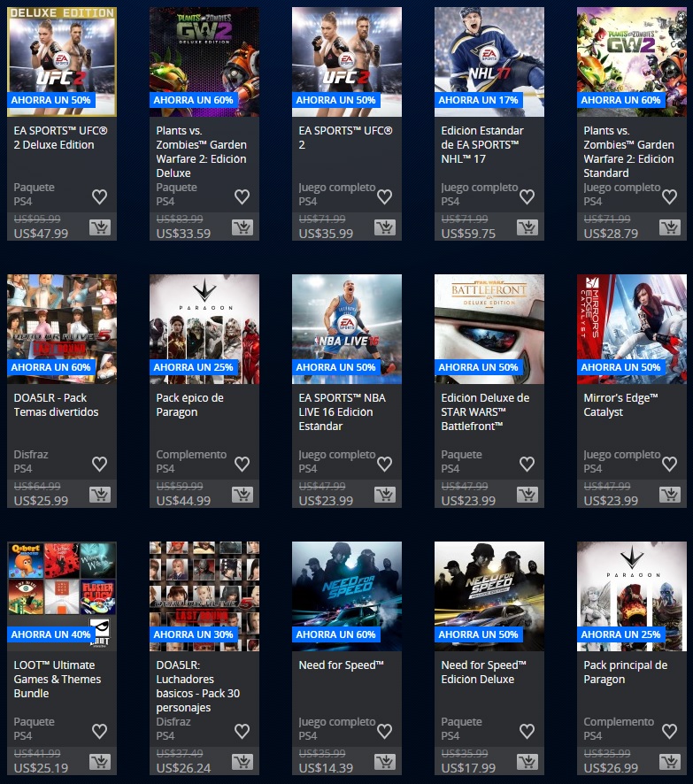Click the NHL 17 cover image
Screen dimensions: 693x784
pos(489,53)
